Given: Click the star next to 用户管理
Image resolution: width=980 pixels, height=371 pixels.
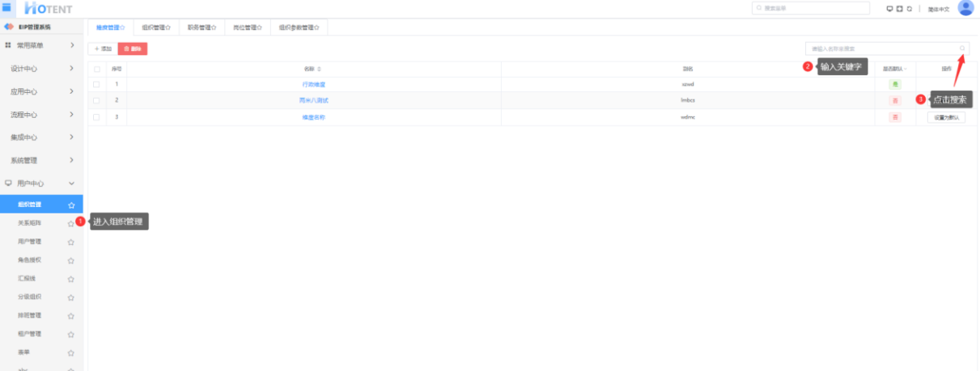Looking at the screenshot, I should coord(71,242).
